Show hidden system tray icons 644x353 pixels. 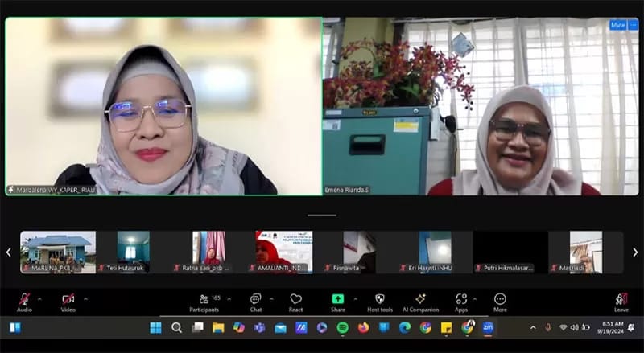click(533, 327)
